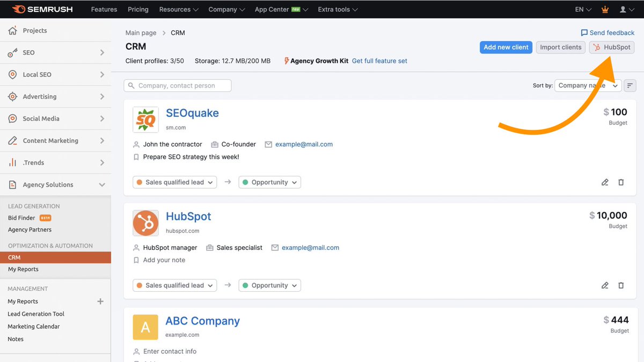Image resolution: width=644 pixels, height=362 pixels.
Task: Open the user profile menu icon
Action: 623,9
